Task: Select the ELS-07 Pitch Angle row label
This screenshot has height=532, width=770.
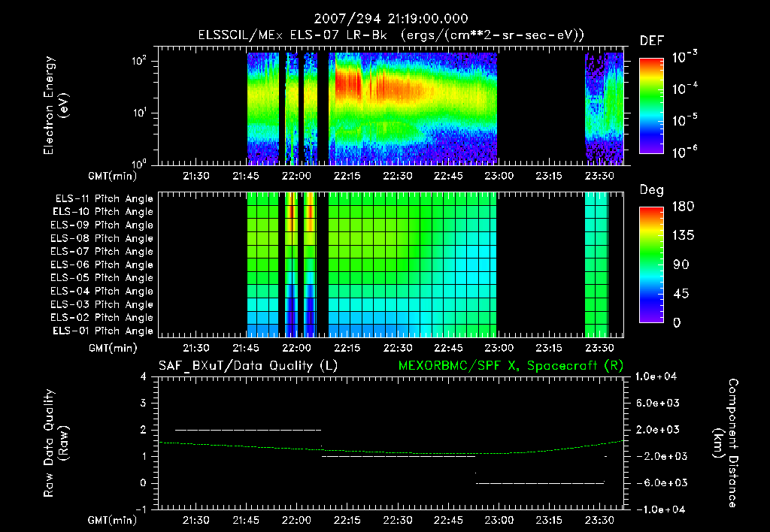Action: (x=102, y=251)
